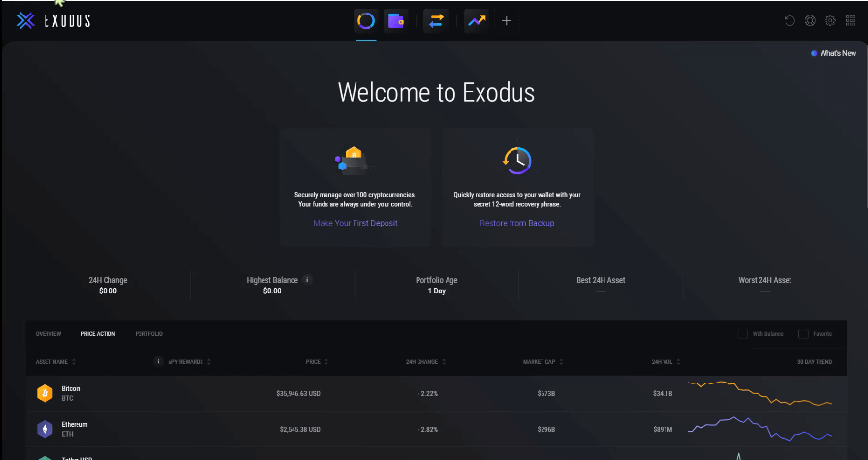Click Restore from Backup link
The width and height of the screenshot is (868, 460).
click(517, 223)
